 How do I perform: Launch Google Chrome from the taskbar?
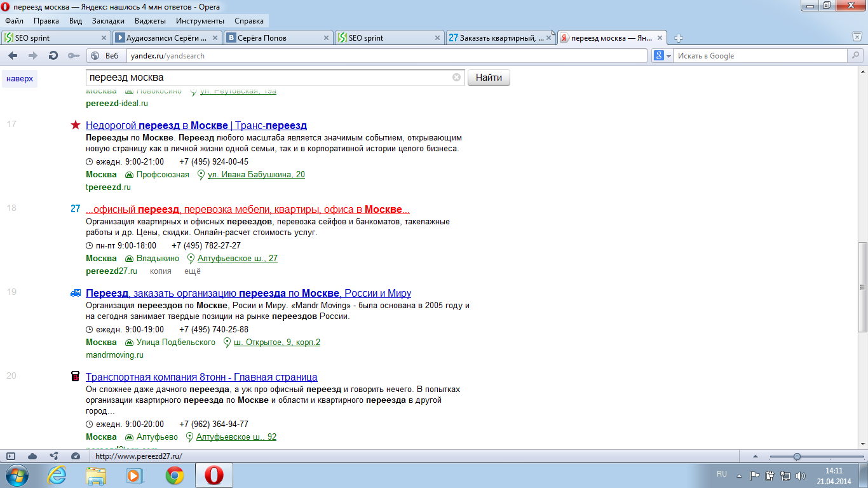[175, 475]
